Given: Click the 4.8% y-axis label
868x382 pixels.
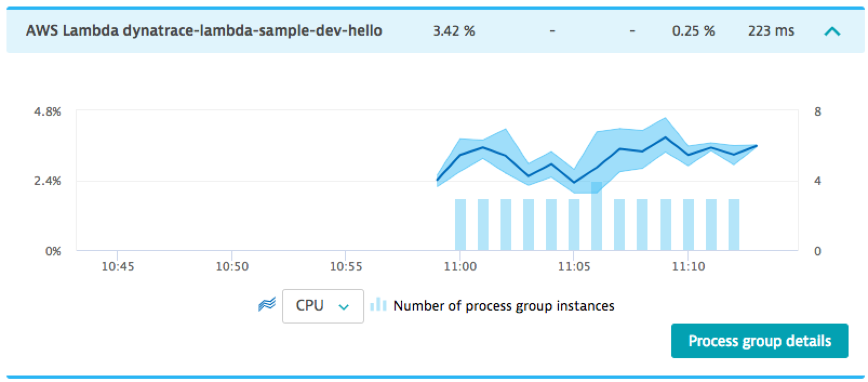Looking at the screenshot, I should coord(48,112).
